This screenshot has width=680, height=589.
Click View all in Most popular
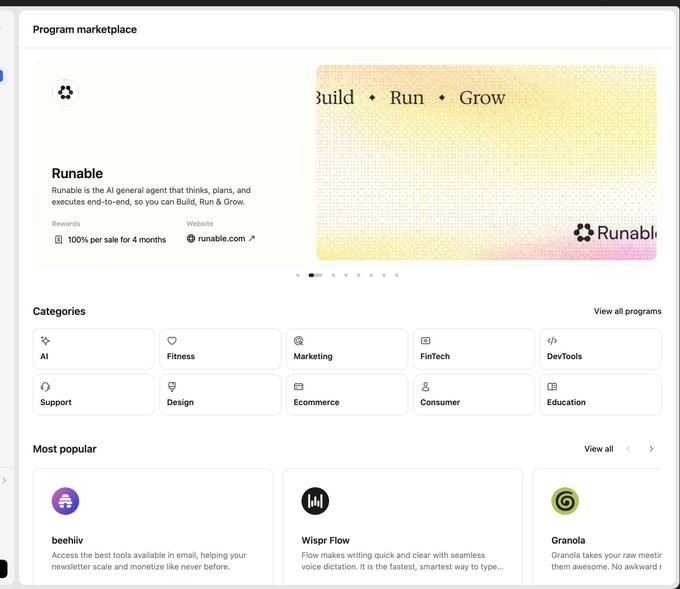pos(598,449)
